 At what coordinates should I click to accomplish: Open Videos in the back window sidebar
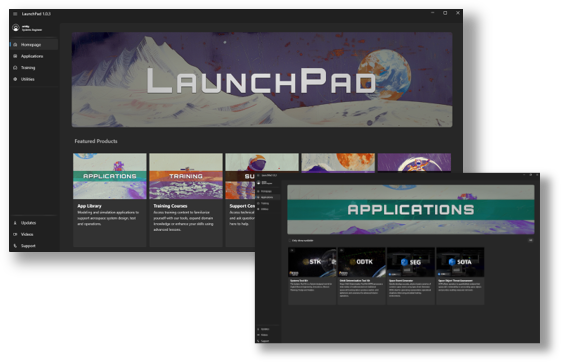click(x=34, y=234)
